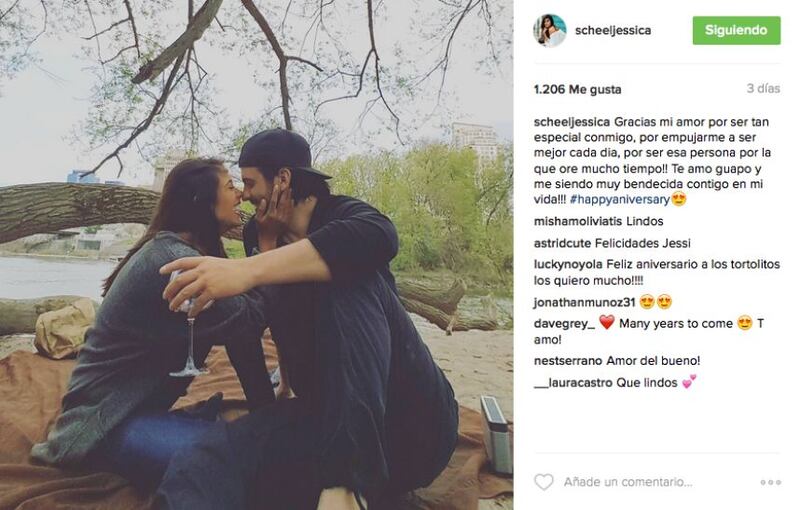
Task: View the 1.206 Me gusta likes list
Action: click(x=578, y=90)
